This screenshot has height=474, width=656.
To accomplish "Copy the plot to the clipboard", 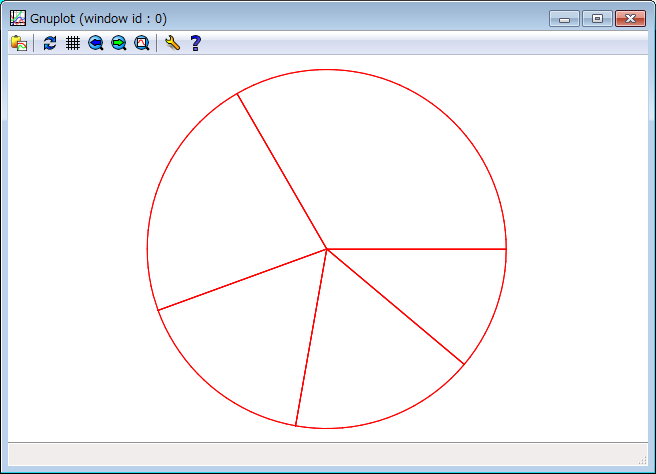I will coord(19,43).
